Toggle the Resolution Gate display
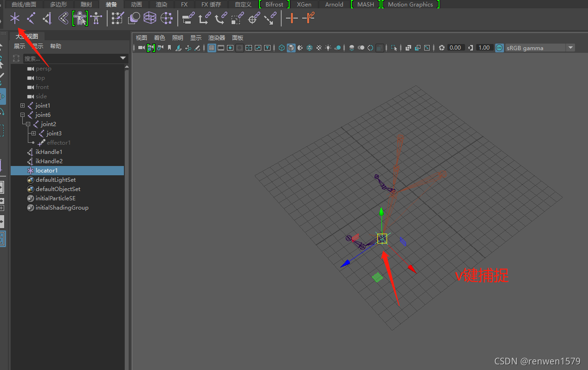Screen dimensions: 588x370 pyautogui.click(x=230, y=48)
